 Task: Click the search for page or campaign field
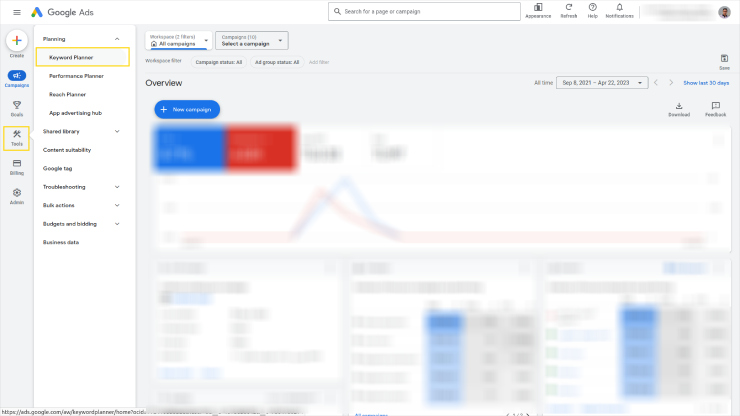point(424,11)
